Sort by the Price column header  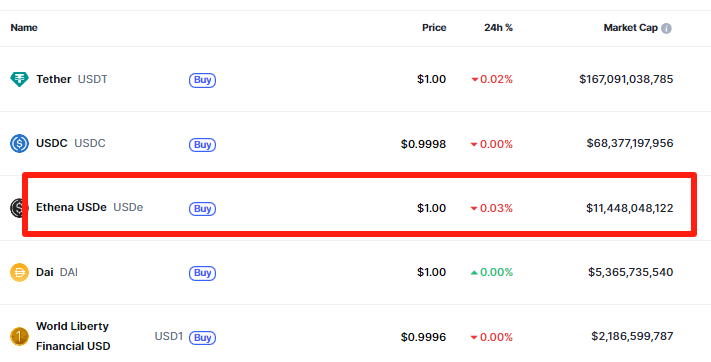434,28
